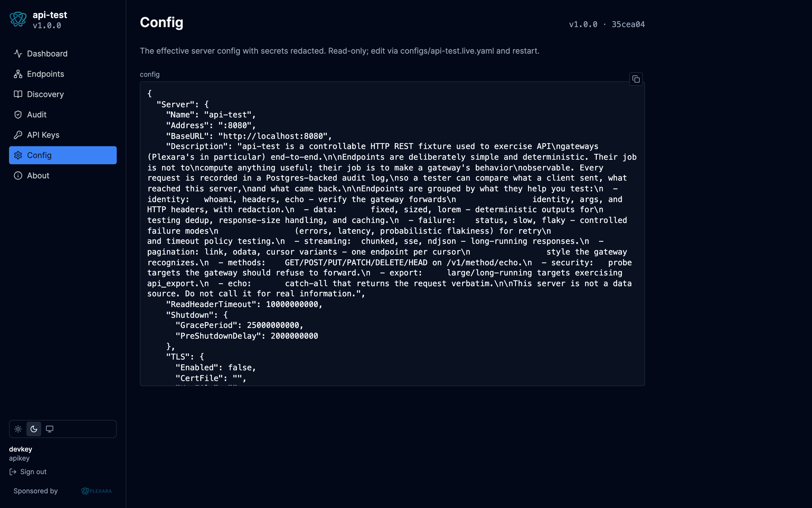The width and height of the screenshot is (812, 508).
Task: Click the Config page heading
Action: pyautogui.click(x=161, y=23)
